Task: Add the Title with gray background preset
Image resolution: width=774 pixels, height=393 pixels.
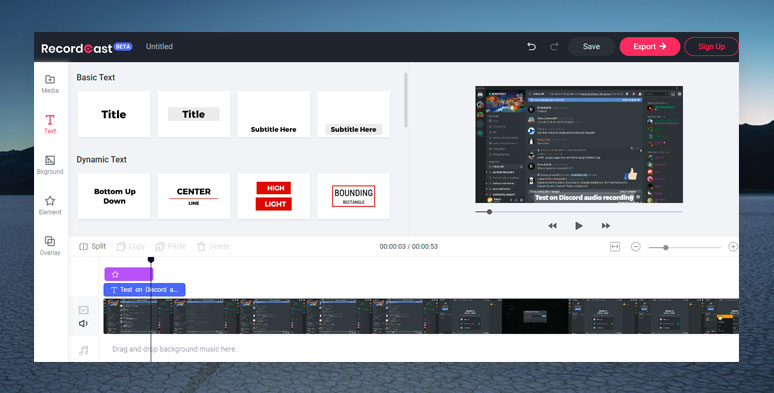Action: pyautogui.click(x=194, y=114)
